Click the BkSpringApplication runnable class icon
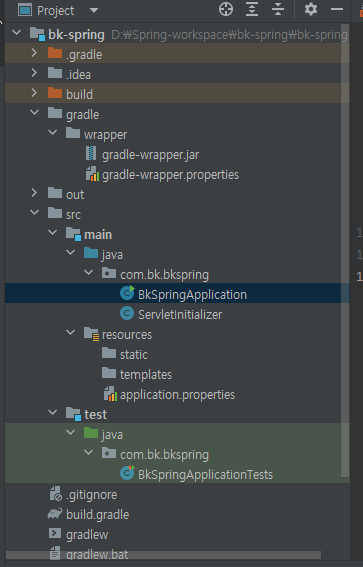Viewport: 363px width, 567px height. pos(127,293)
